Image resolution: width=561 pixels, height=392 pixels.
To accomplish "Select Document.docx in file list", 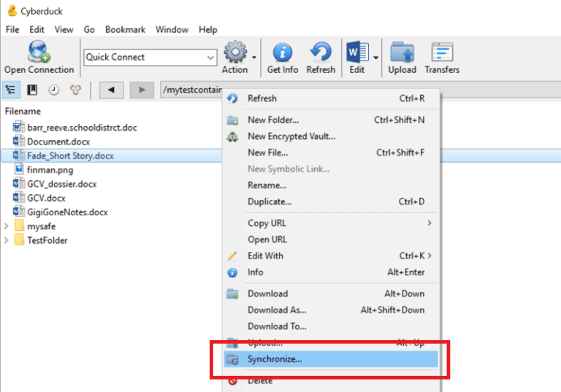I will click(58, 142).
